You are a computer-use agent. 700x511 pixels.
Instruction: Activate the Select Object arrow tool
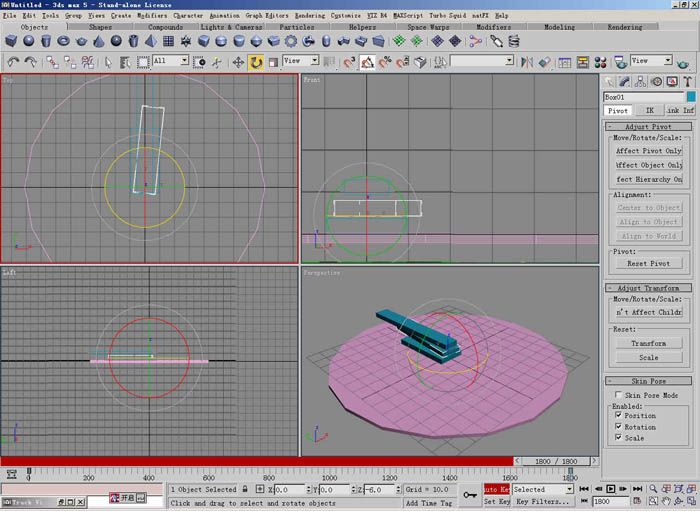[x=108, y=62]
